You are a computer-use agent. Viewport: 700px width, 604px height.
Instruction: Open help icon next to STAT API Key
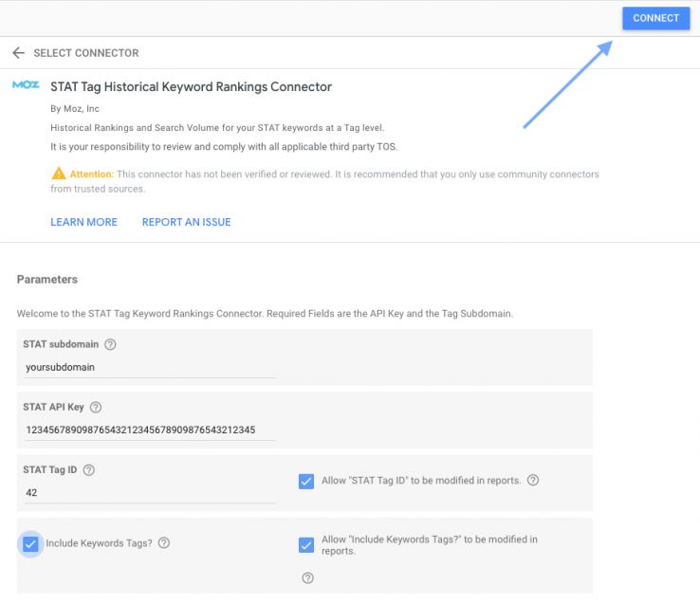(x=96, y=408)
